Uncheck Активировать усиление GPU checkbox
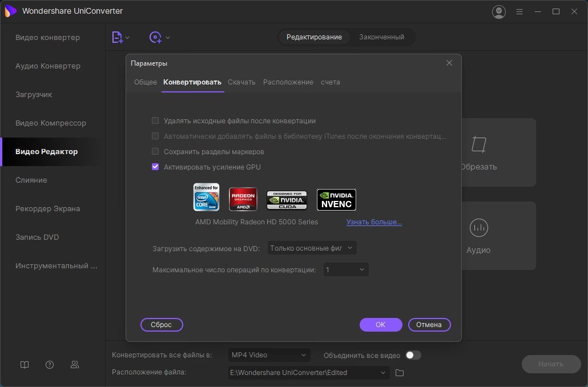This screenshot has height=387, width=588. 155,167
